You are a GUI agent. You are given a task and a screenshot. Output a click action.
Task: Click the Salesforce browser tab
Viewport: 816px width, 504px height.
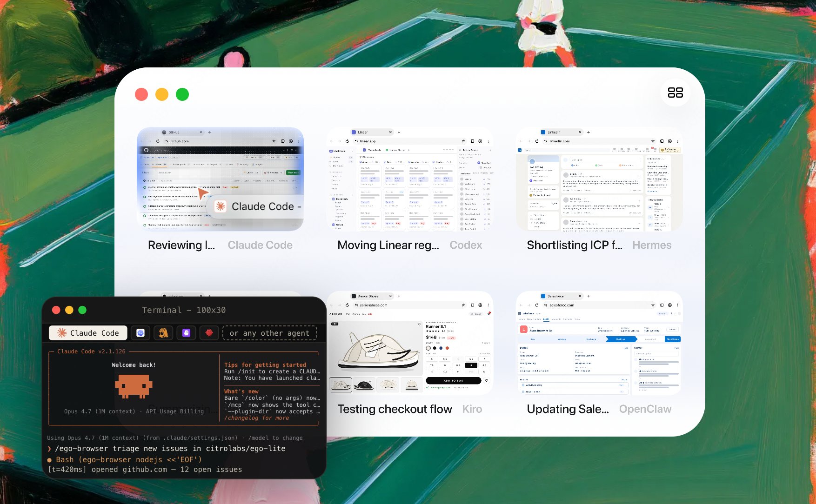tap(561, 296)
